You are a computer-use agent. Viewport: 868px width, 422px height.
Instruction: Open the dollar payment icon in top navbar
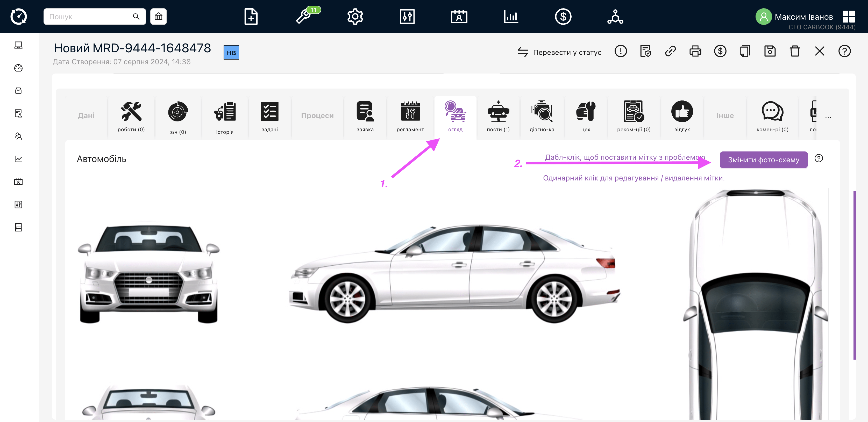point(563,17)
